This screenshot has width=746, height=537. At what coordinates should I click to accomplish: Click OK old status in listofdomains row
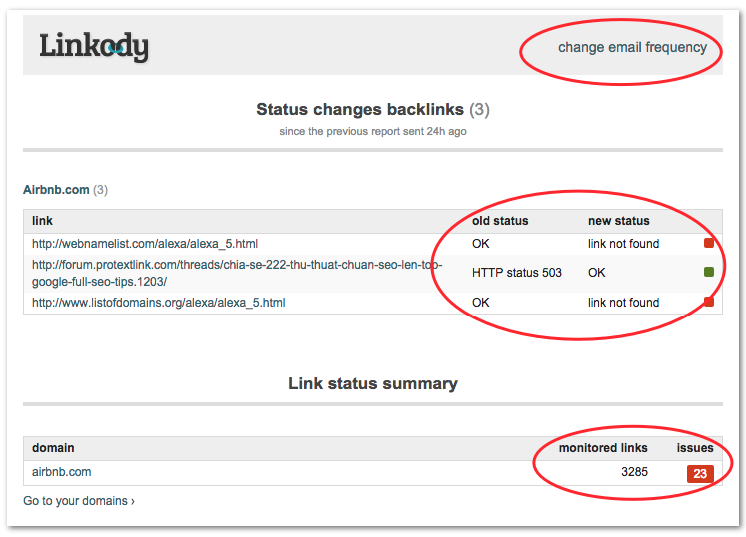point(481,303)
